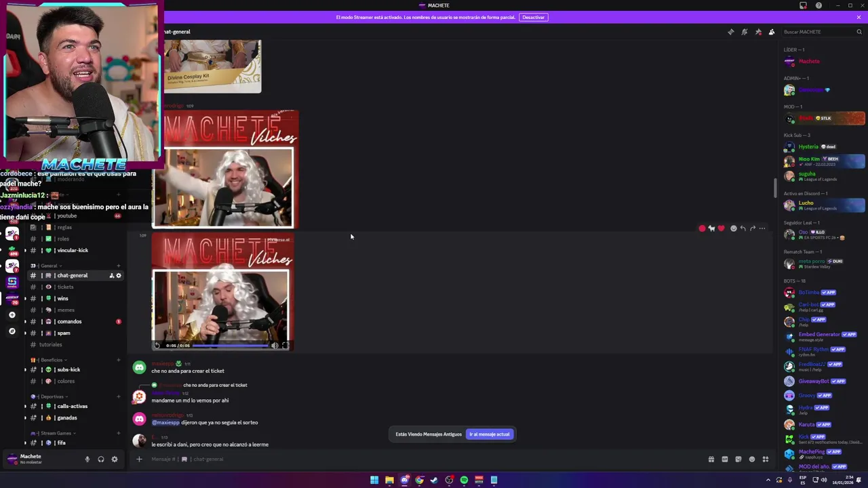This screenshot has height=488, width=868.
Task: Open the discover servers compass icon
Action: (12, 331)
